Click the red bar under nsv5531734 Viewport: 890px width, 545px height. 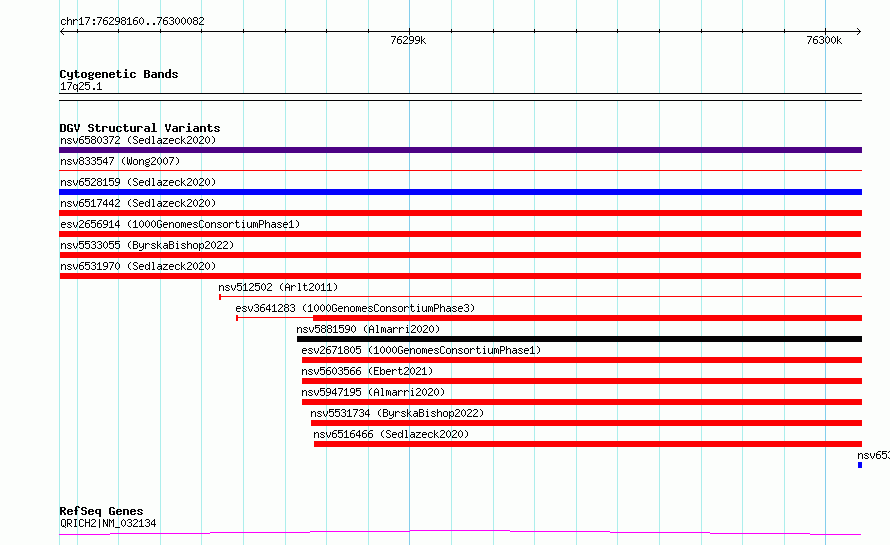click(586, 423)
